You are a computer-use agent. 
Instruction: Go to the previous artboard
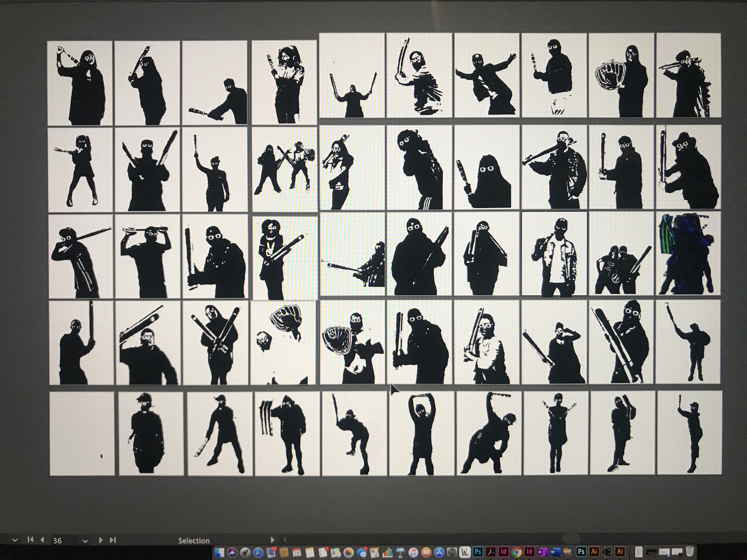point(42,539)
